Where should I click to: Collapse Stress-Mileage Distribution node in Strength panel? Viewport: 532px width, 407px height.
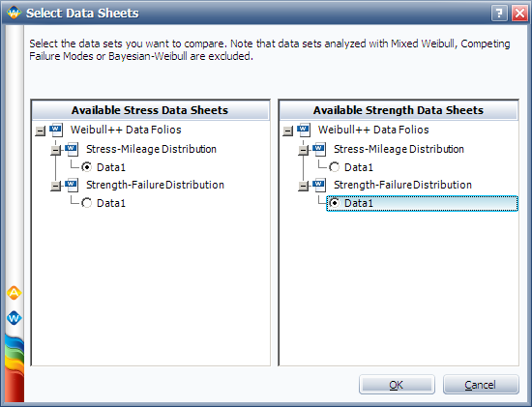(304, 150)
